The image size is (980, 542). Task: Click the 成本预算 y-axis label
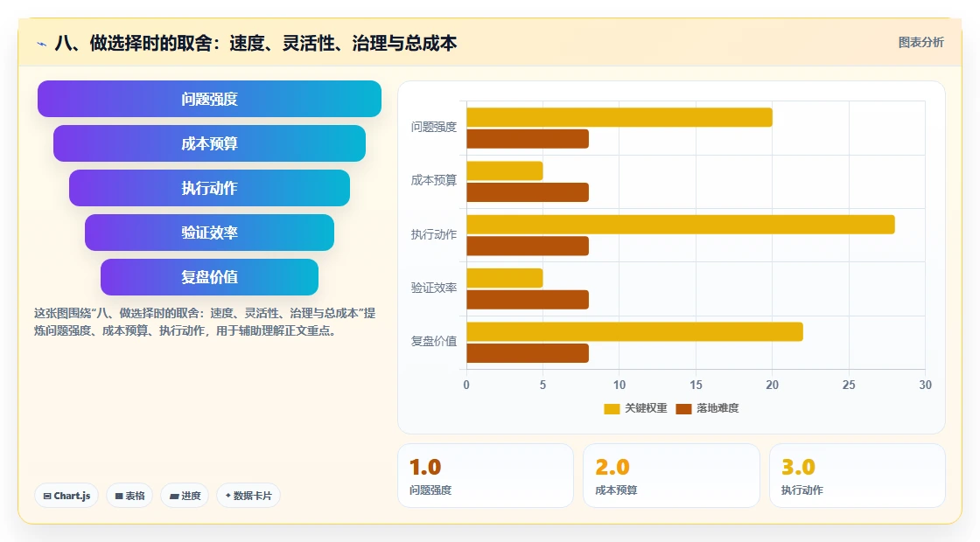434,181
